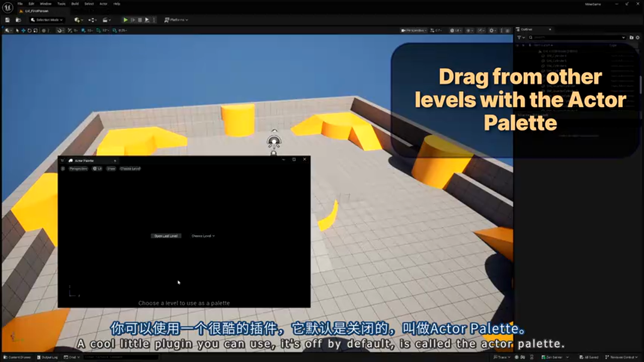The height and width of the screenshot is (362, 644).
Task: Open the Selection Mode dropdown
Action: pos(46,20)
